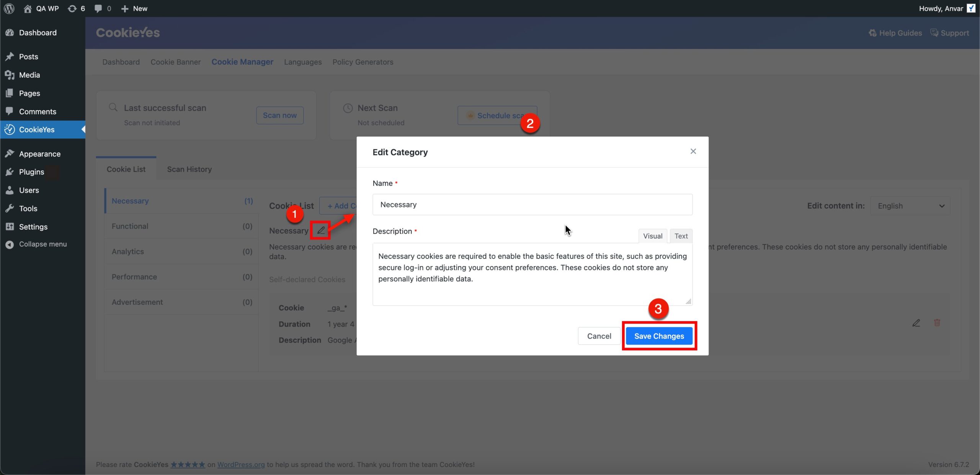Open the Edit content in language dropdown
Viewport: 980px width, 475px height.
(910, 206)
